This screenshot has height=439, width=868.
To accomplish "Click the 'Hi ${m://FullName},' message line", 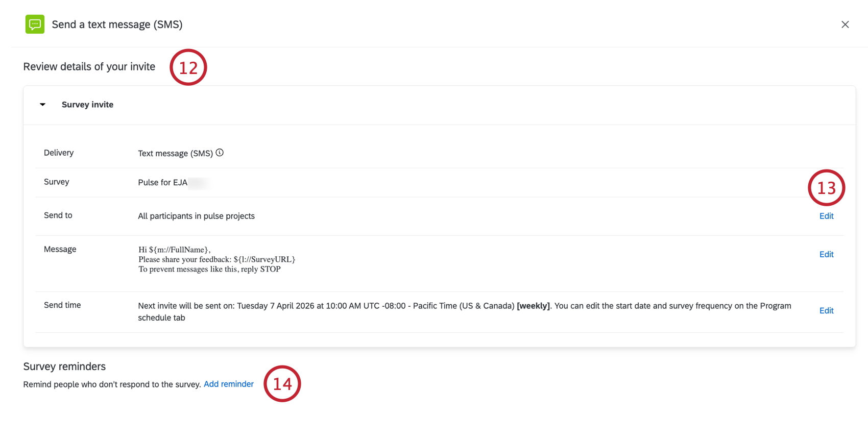I will [x=175, y=250].
